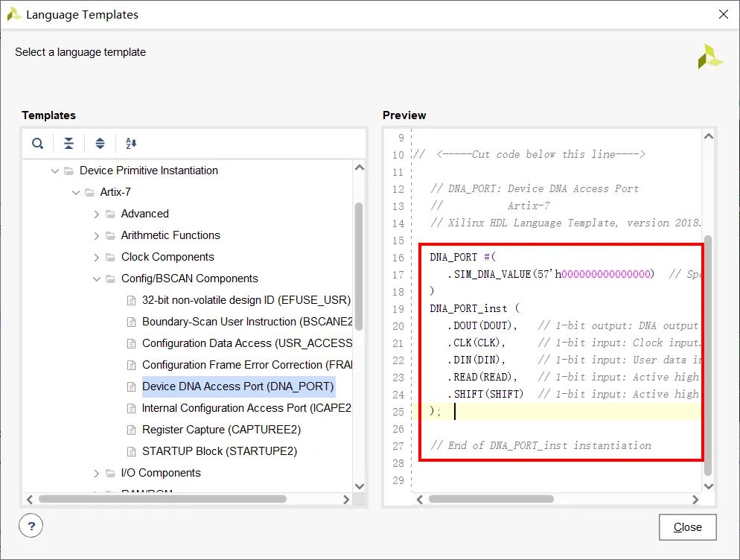
Task: Click document icon beside EFUSE_USR entry
Action: pos(131,301)
